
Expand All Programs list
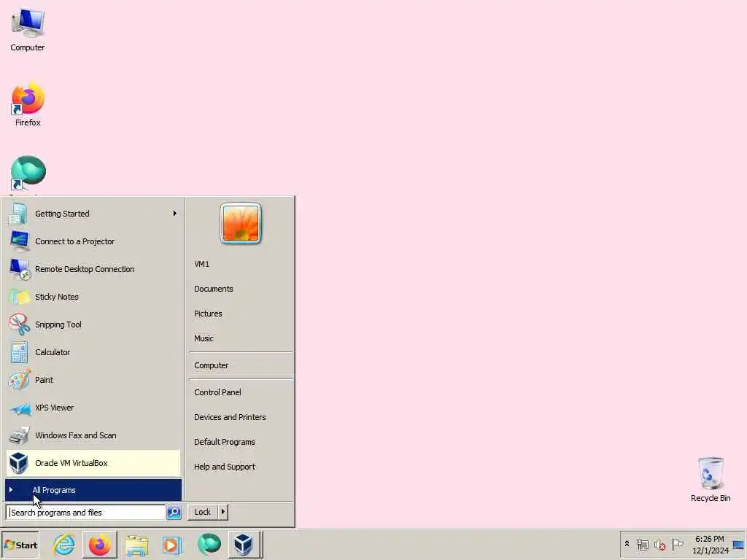tap(93, 490)
